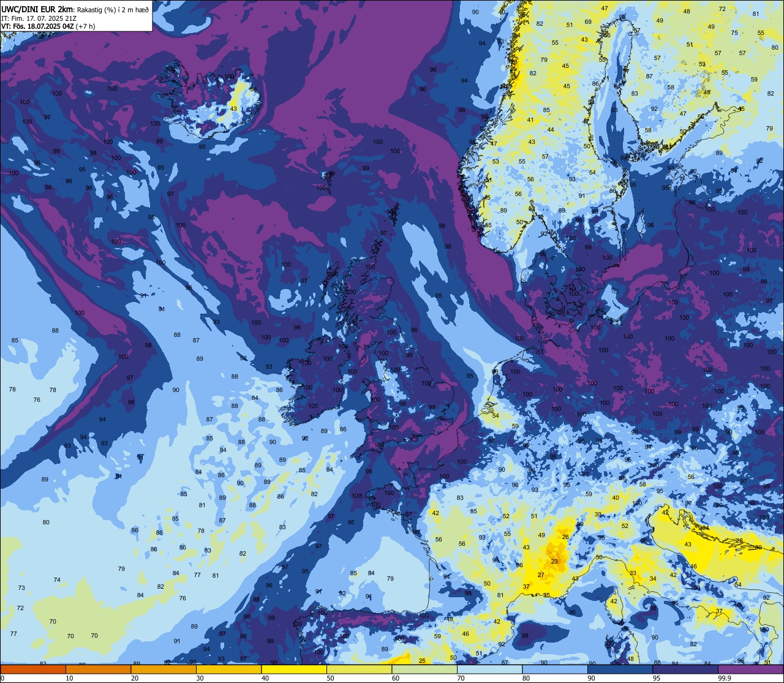Click the above 99.9% purple legend swatch
Viewport: 784px width, 683px height.
click(750, 669)
